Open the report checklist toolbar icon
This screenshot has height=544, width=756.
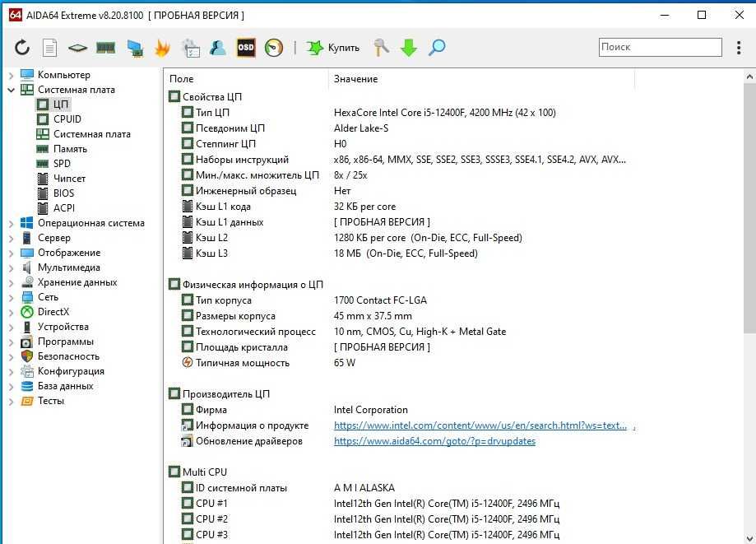tap(191, 48)
